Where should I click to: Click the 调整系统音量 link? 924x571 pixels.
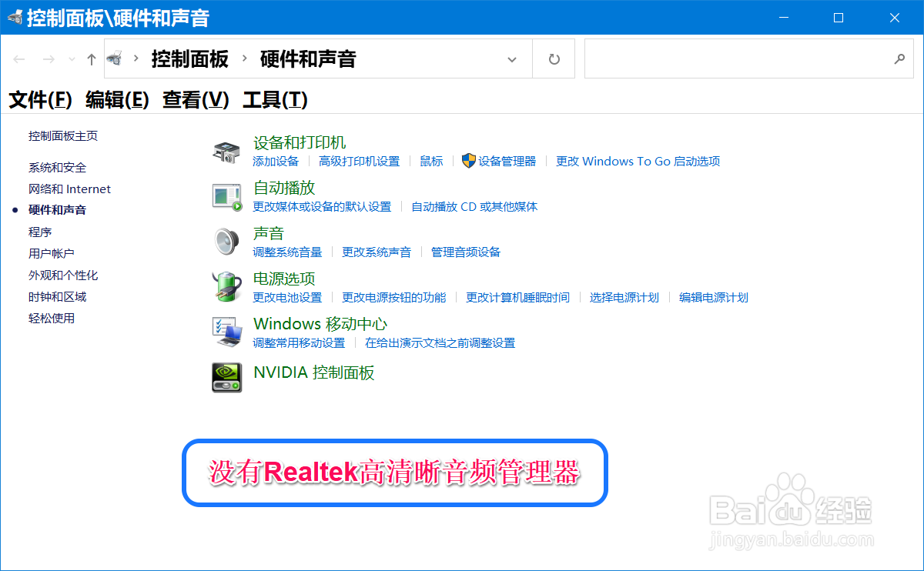(x=287, y=252)
